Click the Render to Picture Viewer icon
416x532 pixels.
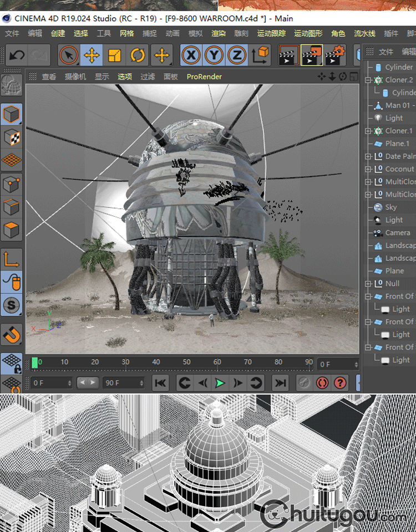pyautogui.click(x=312, y=55)
